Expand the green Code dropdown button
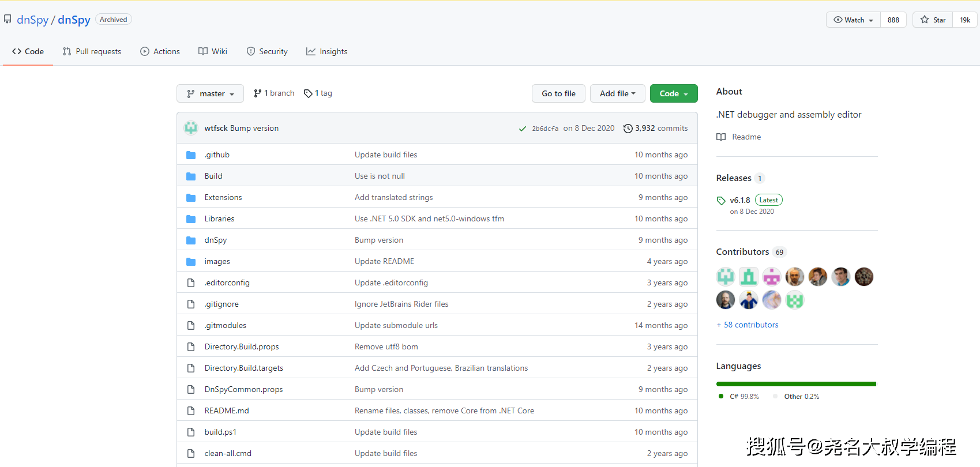980x467 pixels. [x=673, y=93]
